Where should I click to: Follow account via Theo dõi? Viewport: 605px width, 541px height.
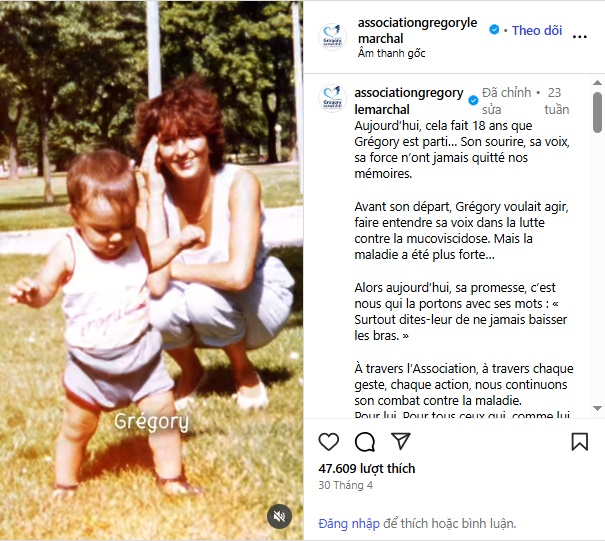click(537, 30)
